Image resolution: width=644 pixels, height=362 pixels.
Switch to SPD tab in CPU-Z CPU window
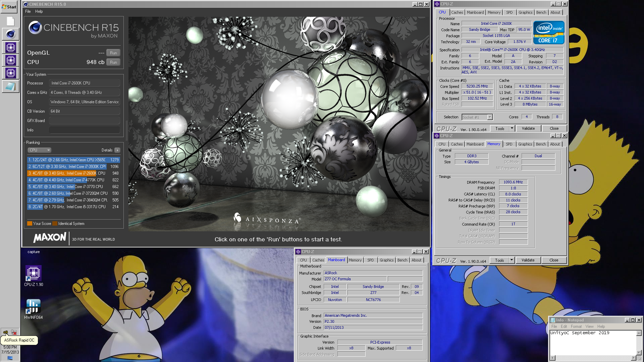pyautogui.click(x=509, y=12)
